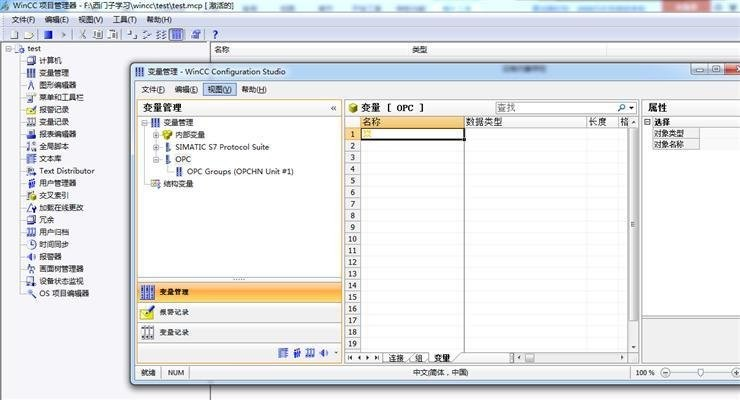740x400 pixels.
Task: Open 图形编辑器 in the project tree
Action: click(58, 85)
